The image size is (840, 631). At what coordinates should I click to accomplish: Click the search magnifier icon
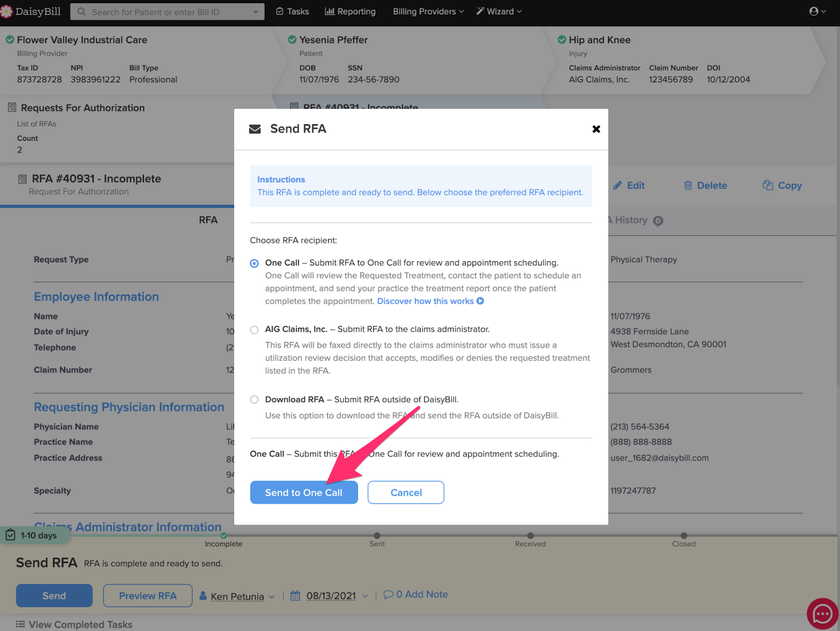81,12
